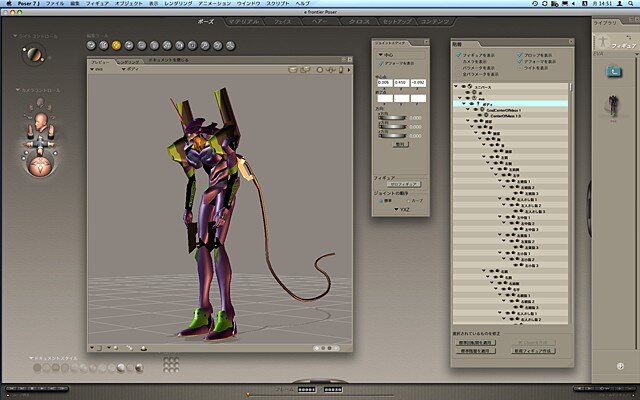Click the face camera head icon
This screenshot has width=640, height=400.
click(x=40, y=121)
